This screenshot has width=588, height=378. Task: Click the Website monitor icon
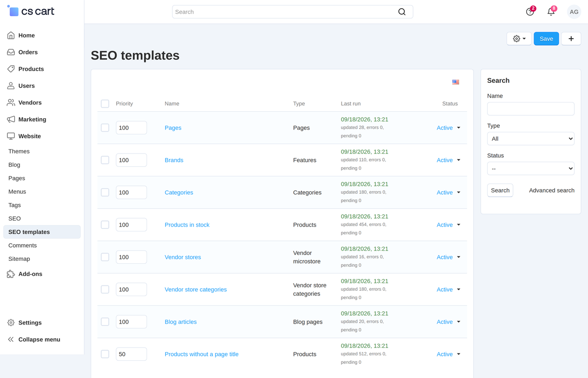[11, 136]
